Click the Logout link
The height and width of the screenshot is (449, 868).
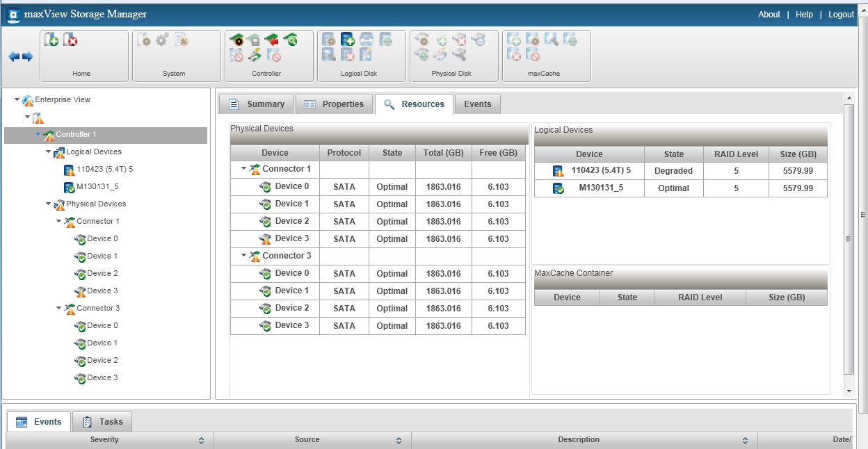pyautogui.click(x=841, y=15)
